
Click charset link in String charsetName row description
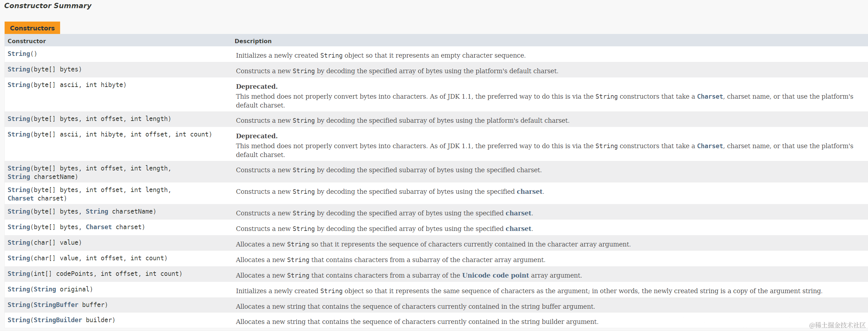tap(518, 213)
